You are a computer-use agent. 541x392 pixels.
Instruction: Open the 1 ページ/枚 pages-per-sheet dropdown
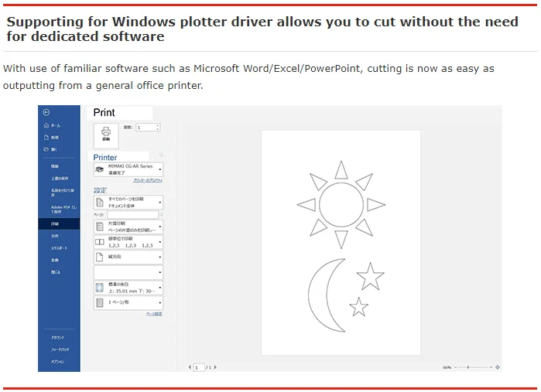tap(128, 303)
